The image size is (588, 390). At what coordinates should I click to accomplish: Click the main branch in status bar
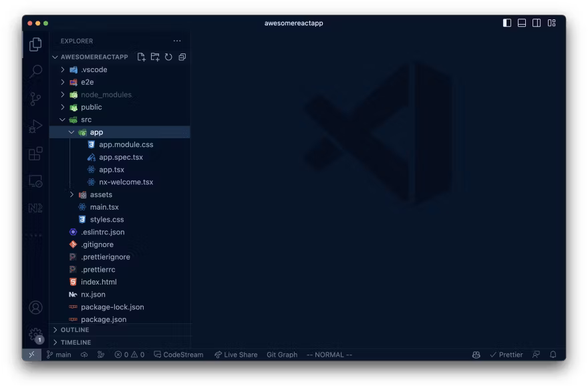[59, 355]
